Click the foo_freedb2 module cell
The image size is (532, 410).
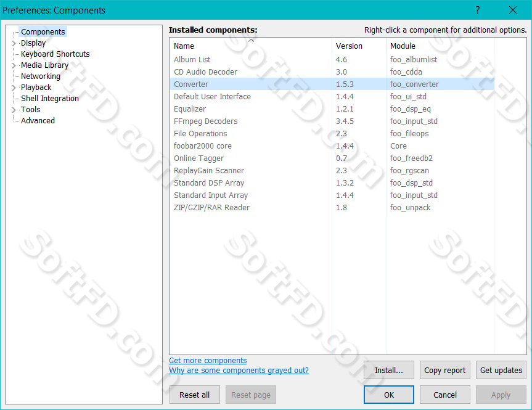click(411, 158)
